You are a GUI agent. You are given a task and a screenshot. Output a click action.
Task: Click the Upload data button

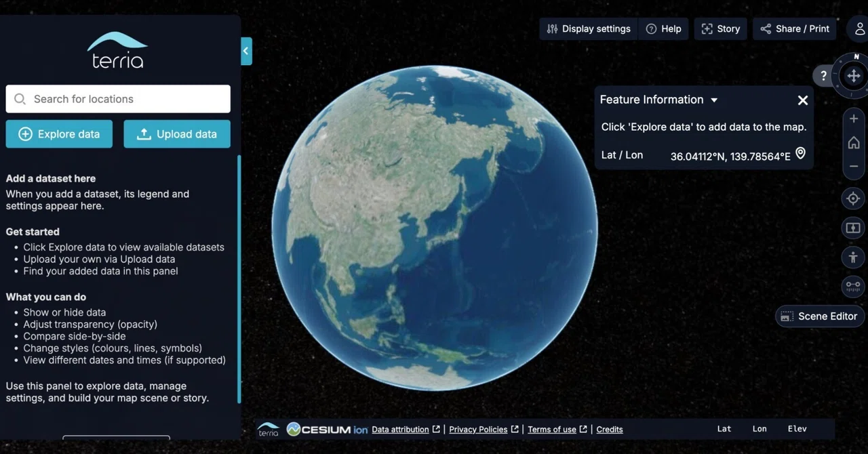[177, 134]
